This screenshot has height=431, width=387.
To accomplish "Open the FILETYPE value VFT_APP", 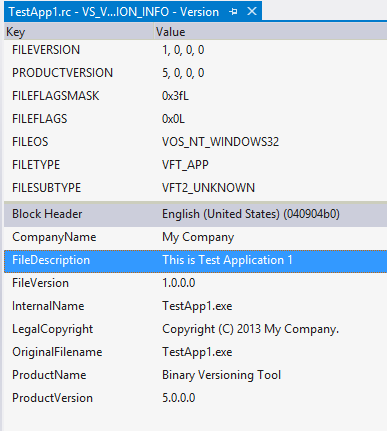I will tap(185, 165).
